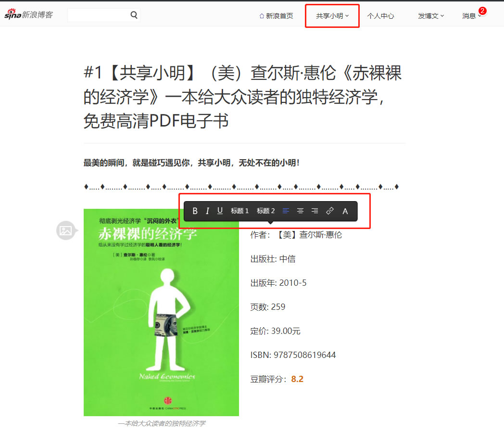Click the 出版社: 中信 line
Image resolution: width=504 pixels, height=433 pixels.
click(x=273, y=259)
